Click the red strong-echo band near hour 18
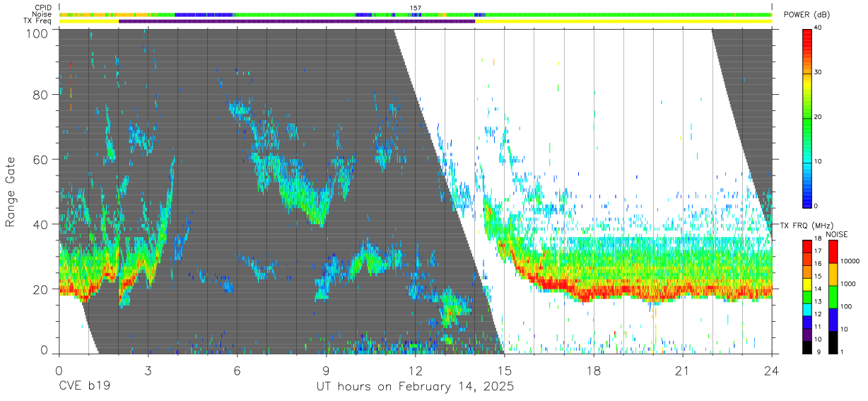The image size is (868, 401). pyautogui.click(x=594, y=290)
